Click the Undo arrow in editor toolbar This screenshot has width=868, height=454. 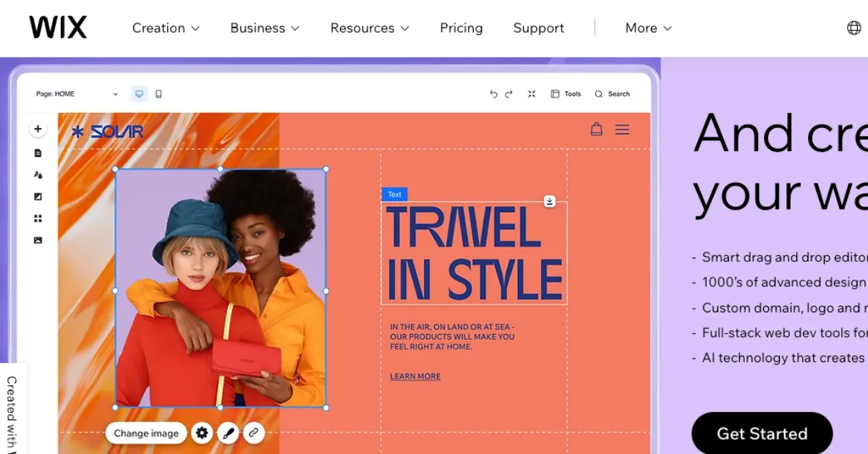(x=493, y=94)
